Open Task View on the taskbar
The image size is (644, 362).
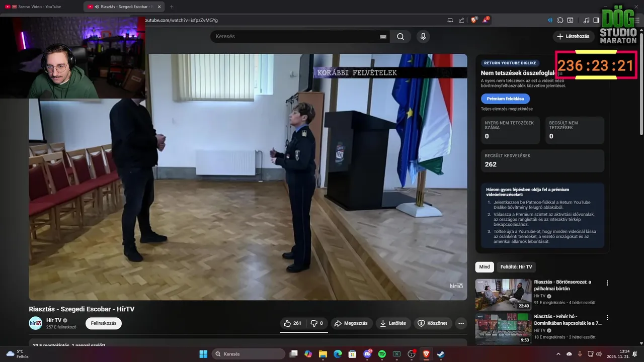[x=294, y=354]
